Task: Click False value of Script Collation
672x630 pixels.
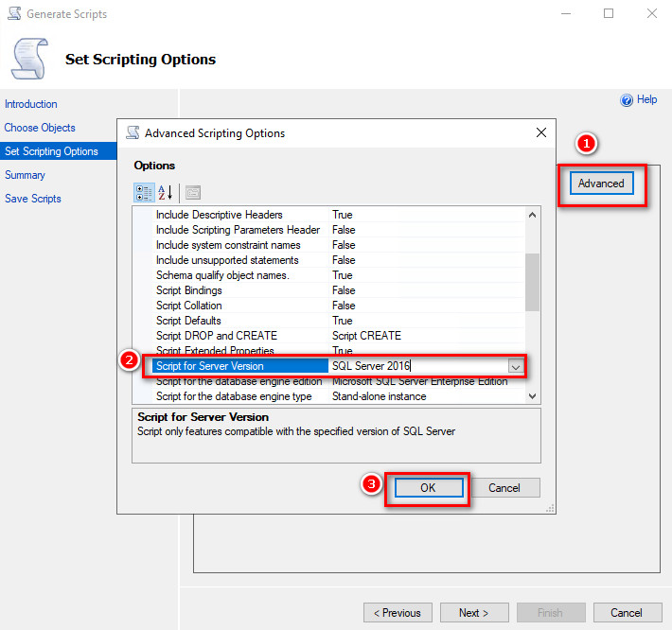Action: pyautogui.click(x=427, y=306)
